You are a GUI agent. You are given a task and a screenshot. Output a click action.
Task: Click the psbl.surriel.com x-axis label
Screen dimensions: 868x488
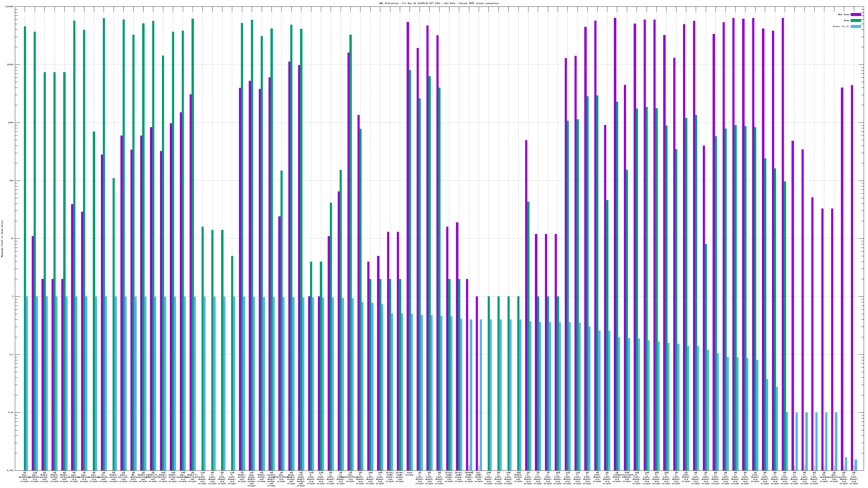tap(123, 477)
